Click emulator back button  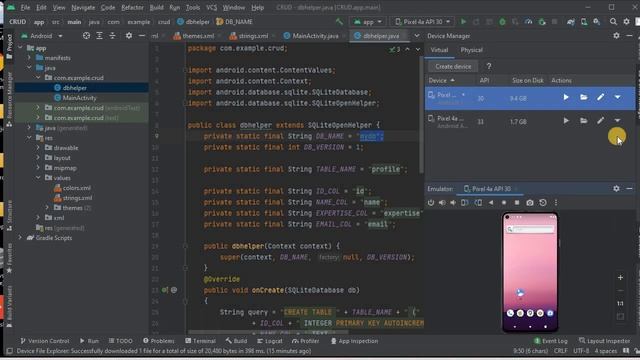pyautogui.click(x=491, y=202)
